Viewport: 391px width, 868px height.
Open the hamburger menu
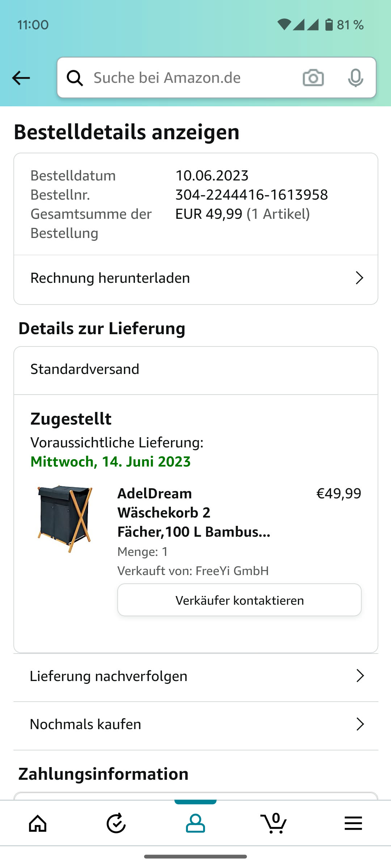click(x=353, y=824)
